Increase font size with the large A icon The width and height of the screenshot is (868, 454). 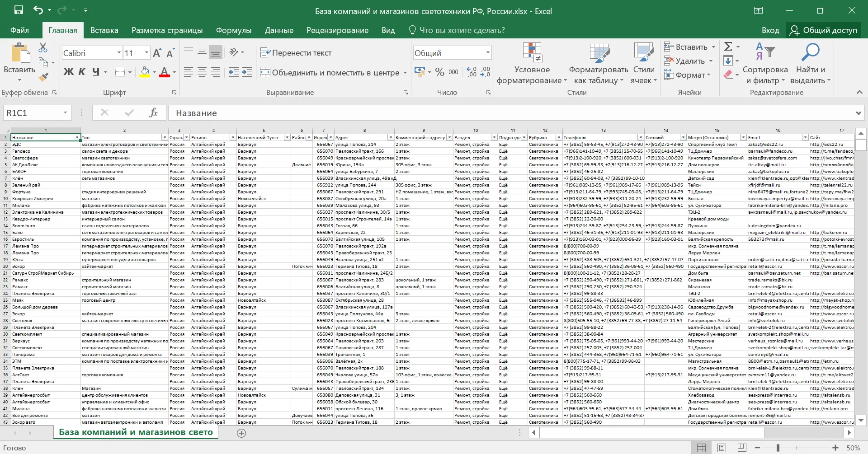tap(157, 53)
